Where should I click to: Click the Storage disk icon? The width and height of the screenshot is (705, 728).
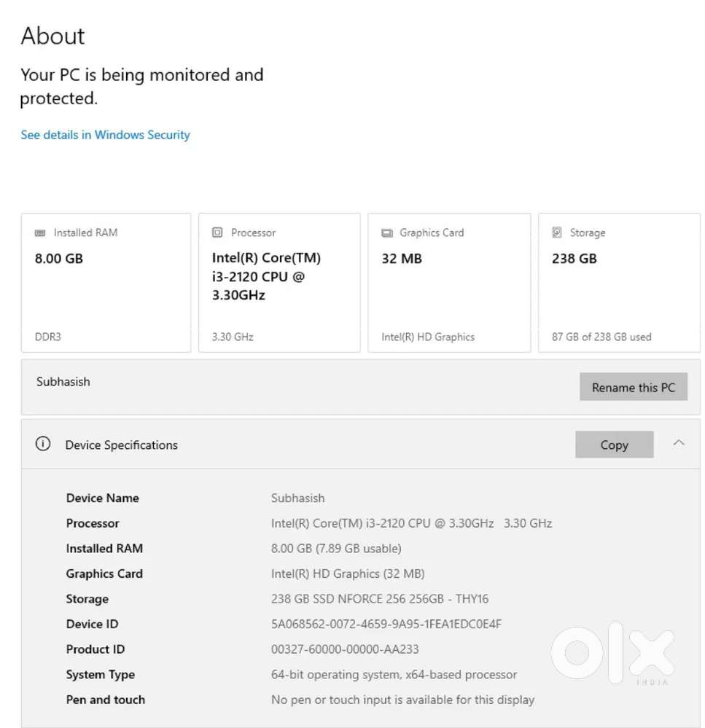click(x=557, y=232)
